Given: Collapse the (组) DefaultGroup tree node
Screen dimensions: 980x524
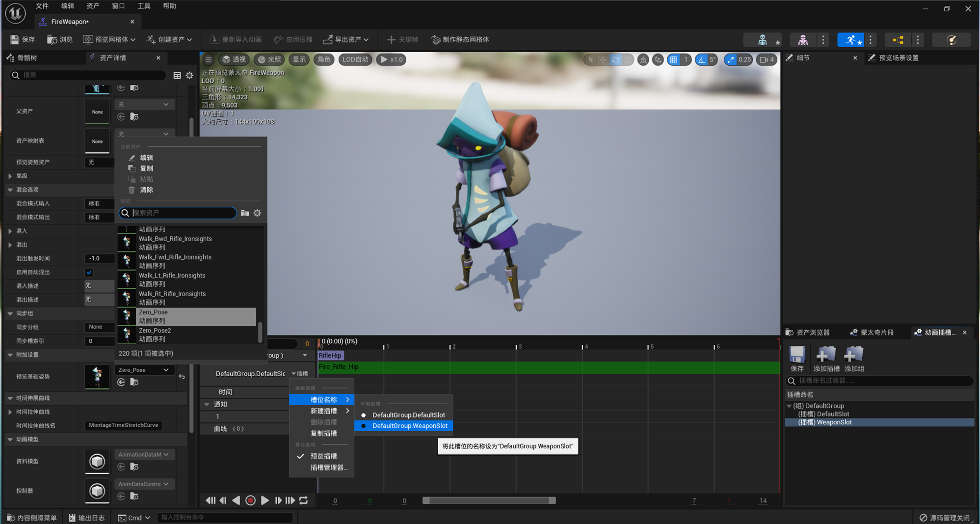Looking at the screenshot, I should 789,406.
